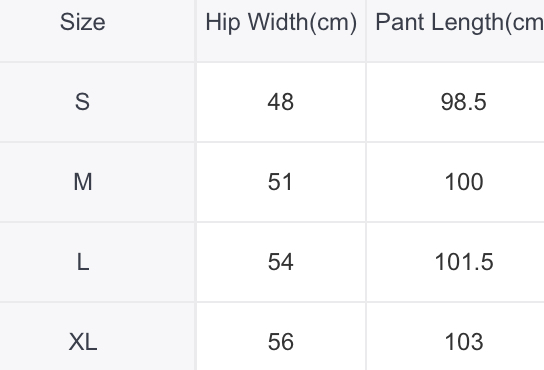Click the Pant Length(cm) column header

[460, 23]
